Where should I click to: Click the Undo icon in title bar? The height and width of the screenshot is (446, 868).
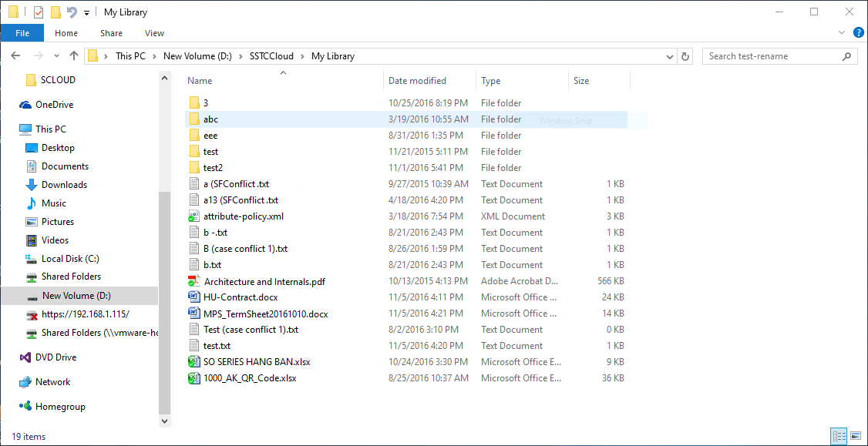click(72, 12)
